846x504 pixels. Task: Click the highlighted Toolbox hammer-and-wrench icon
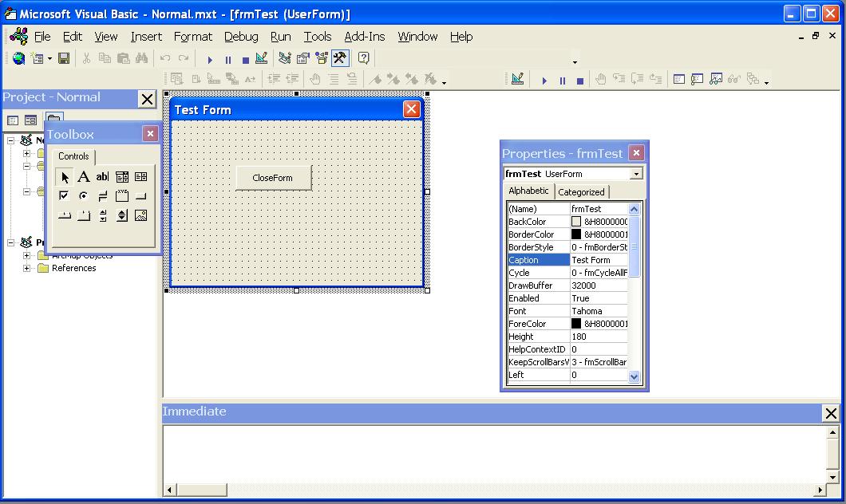tap(340, 58)
